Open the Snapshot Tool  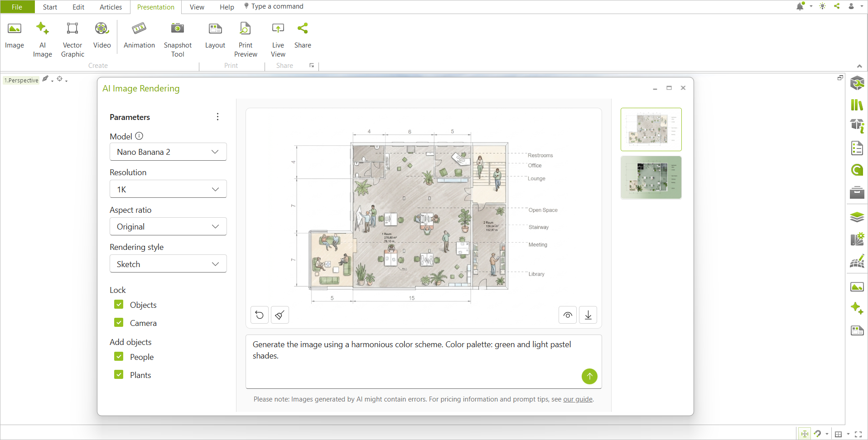coord(178,39)
